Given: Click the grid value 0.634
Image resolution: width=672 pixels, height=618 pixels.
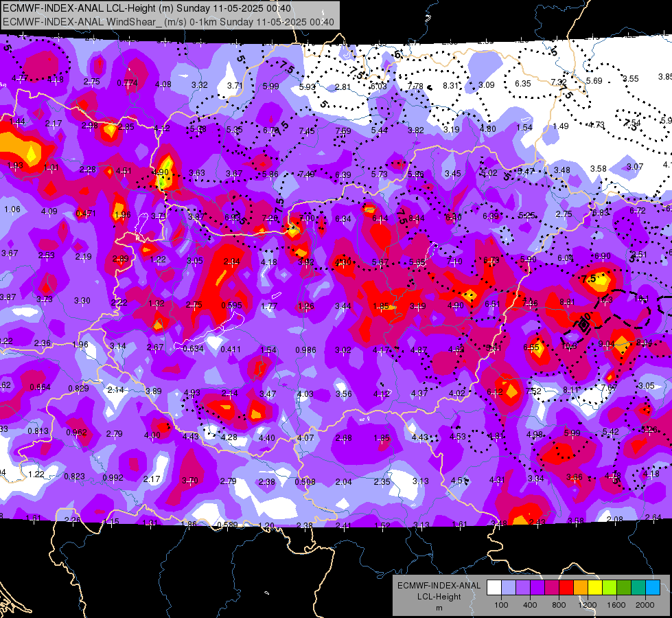Looking at the screenshot, I should pos(194,349).
